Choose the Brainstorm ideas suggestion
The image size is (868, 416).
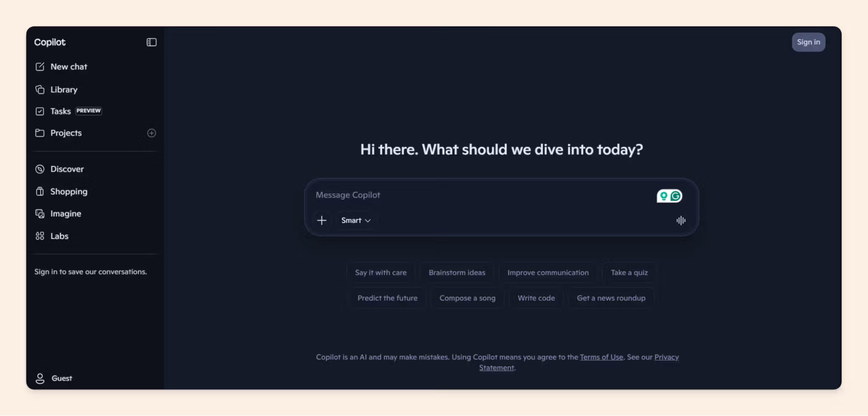click(457, 272)
